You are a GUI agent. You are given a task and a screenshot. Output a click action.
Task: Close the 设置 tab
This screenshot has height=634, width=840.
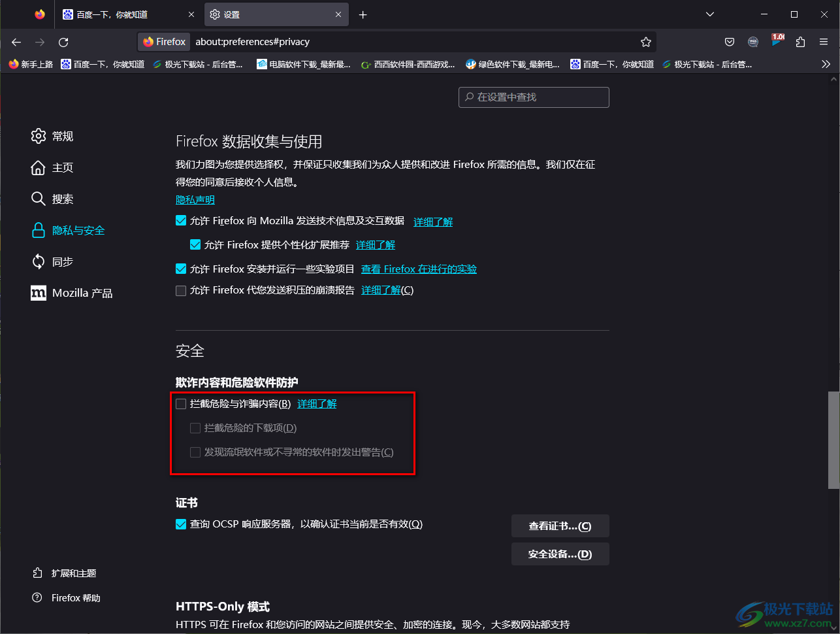coord(338,14)
